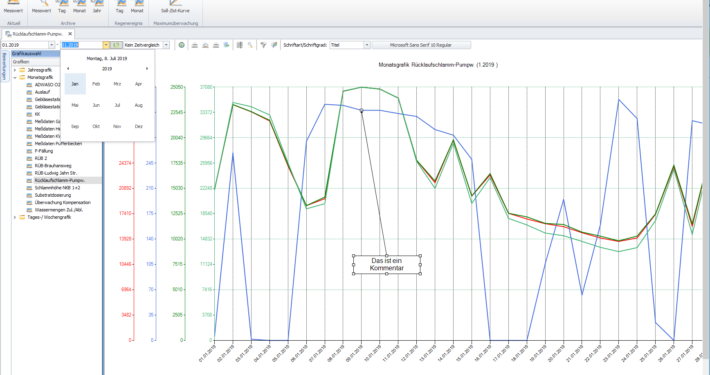The height and width of the screenshot is (375, 710).
Task: Collapse the Monatsgrafik folder
Action: tap(15, 77)
